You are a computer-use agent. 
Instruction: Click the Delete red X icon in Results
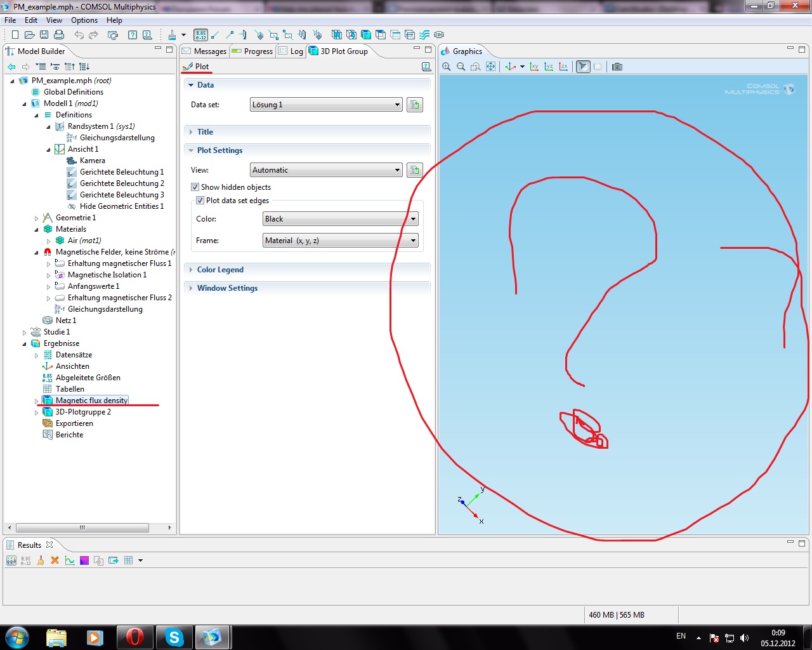point(55,560)
